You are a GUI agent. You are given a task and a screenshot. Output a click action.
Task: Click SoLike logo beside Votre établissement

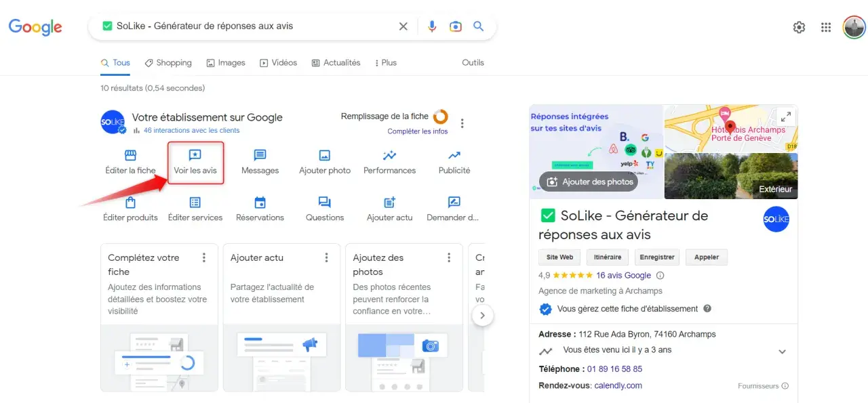tap(113, 122)
